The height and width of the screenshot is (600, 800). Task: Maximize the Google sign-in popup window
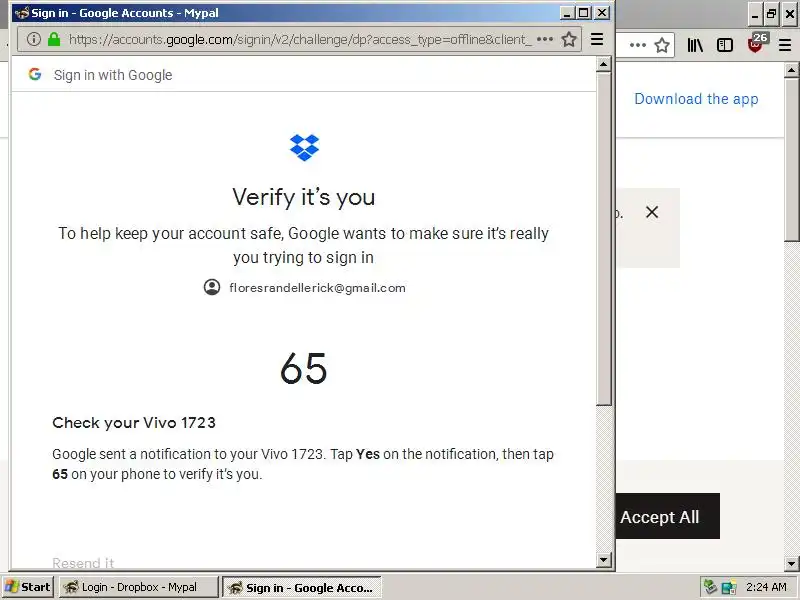584,13
